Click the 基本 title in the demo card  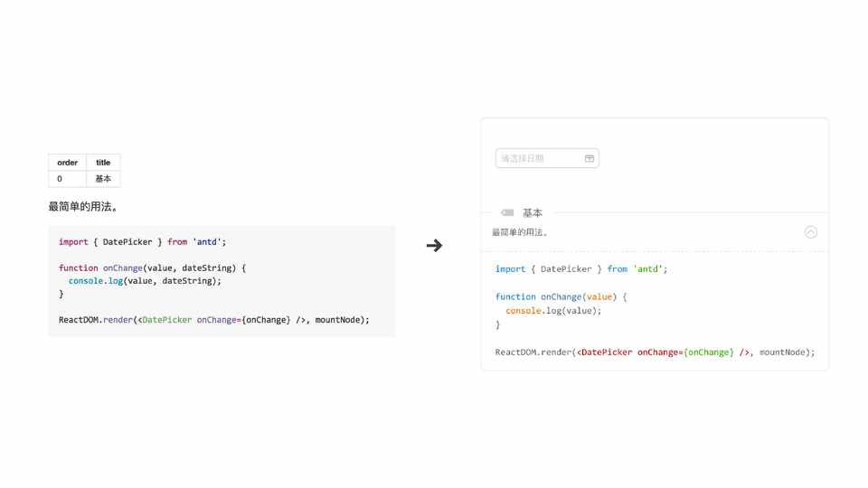pos(533,213)
